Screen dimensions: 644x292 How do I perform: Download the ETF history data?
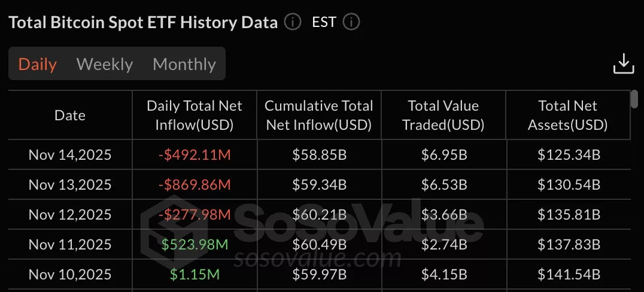pos(624,63)
